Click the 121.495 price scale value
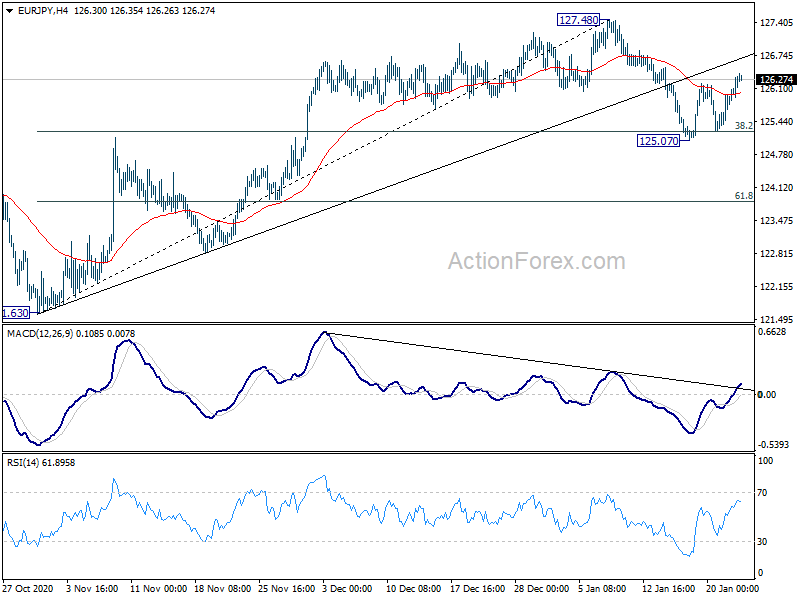Image resolution: width=800 pixels, height=600 pixels. pyautogui.click(x=777, y=319)
